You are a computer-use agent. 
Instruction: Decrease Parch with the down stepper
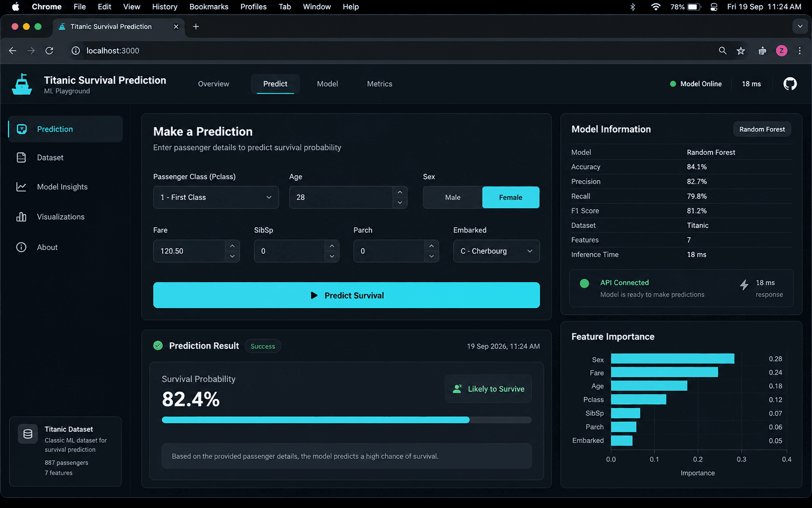(432, 256)
